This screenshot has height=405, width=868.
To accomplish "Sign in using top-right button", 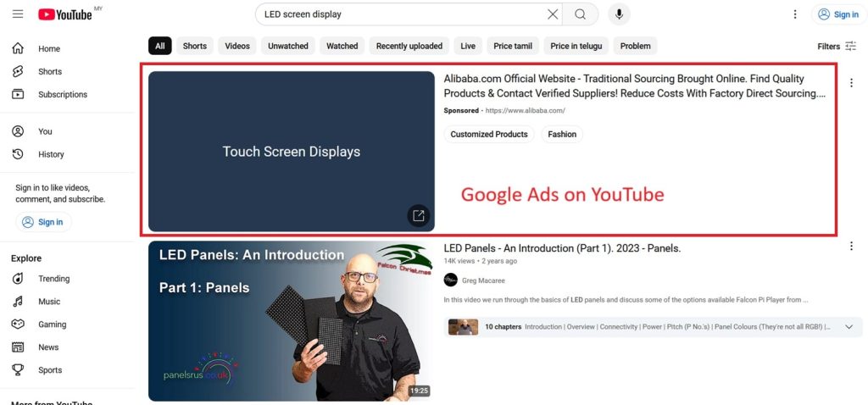I will coord(838,14).
